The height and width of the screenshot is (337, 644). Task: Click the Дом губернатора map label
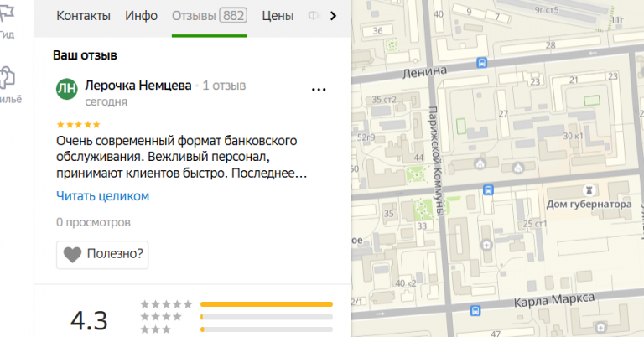tap(589, 204)
